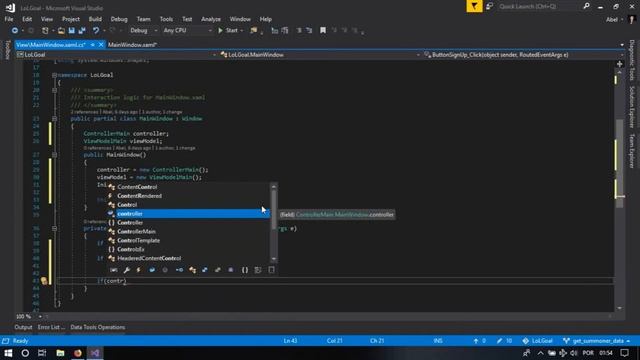The width and height of the screenshot is (640, 360).
Task: Open the Build menu
Action: (x=95, y=19)
